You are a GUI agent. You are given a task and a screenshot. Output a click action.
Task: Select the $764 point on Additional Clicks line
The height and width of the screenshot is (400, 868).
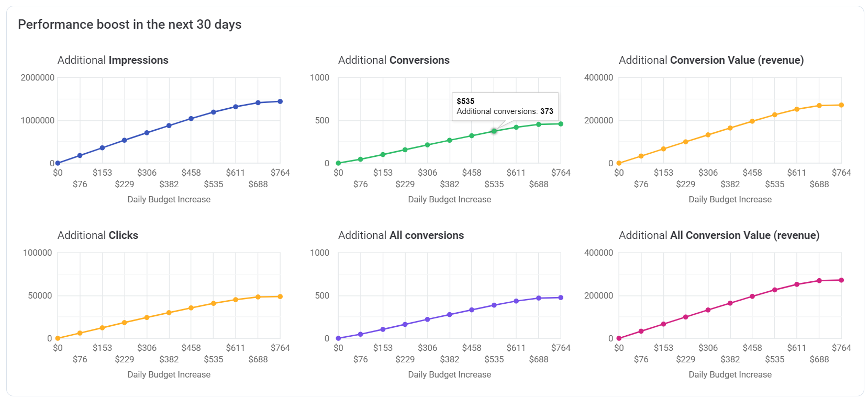pyautogui.click(x=280, y=296)
